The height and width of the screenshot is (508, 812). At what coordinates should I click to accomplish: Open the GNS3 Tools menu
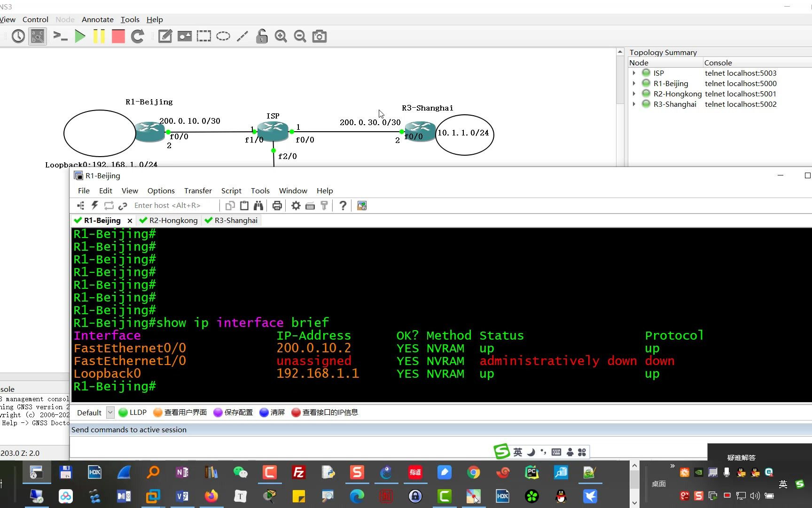pyautogui.click(x=130, y=19)
